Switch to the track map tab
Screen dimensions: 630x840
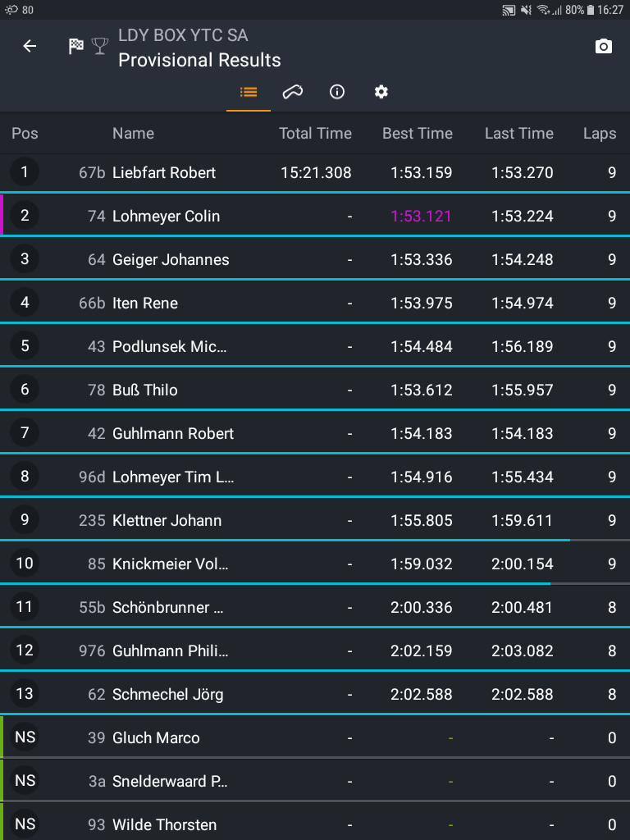click(x=293, y=92)
